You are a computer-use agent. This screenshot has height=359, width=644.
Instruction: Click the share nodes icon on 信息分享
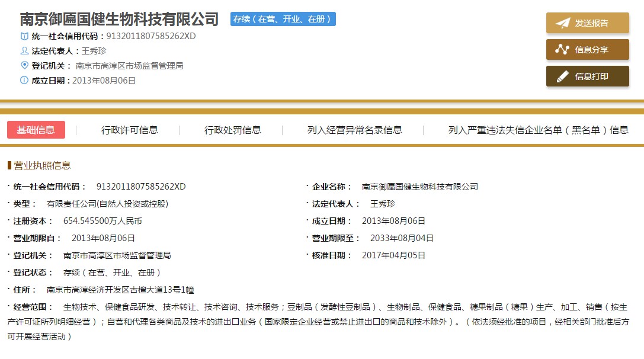coord(562,50)
